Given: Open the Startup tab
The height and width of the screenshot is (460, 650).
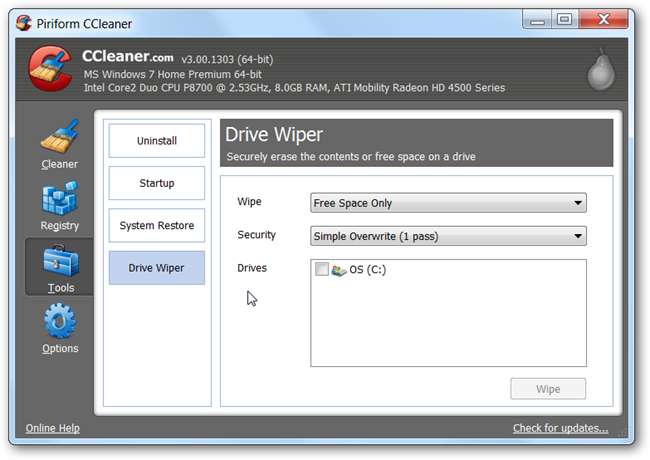Looking at the screenshot, I should (x=156, y=183).
